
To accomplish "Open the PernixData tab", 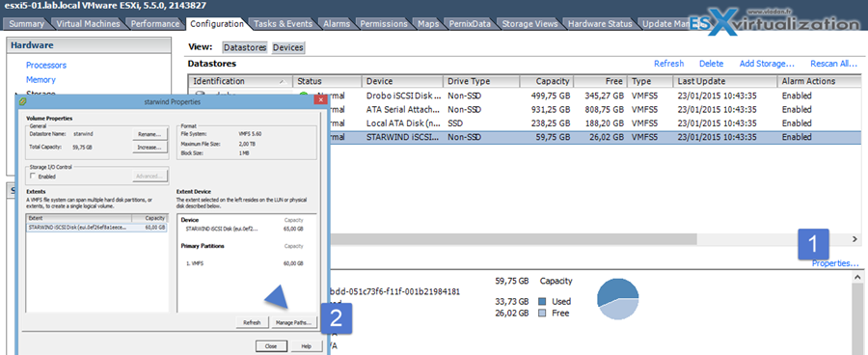I will pos(470,24).
